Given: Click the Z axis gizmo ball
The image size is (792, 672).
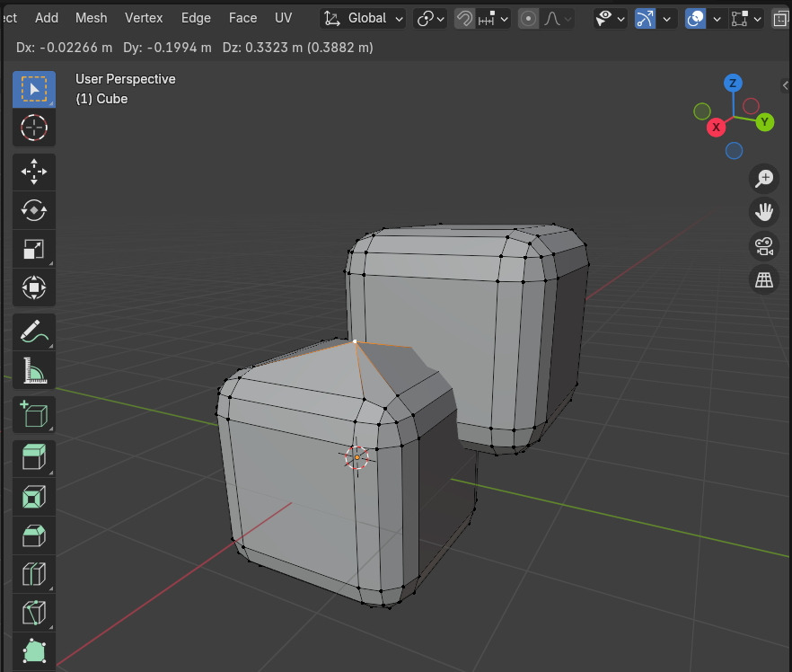Looking at the screenshot, I should tap(733, 83).
